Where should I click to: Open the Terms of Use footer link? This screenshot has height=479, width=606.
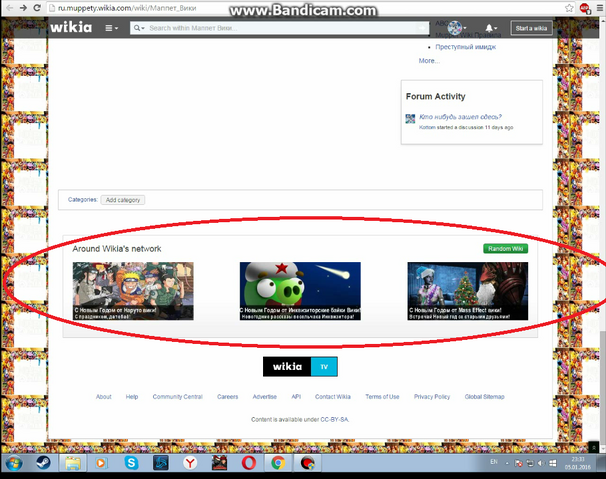tap(382, 397)
